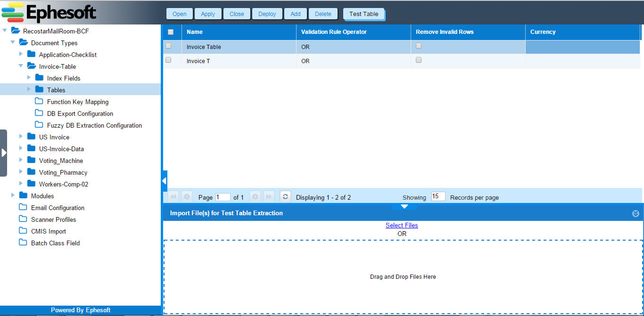Click the Add button
Image resolution: width=644 pixels, height=316 pixels.
coord(296,14)
